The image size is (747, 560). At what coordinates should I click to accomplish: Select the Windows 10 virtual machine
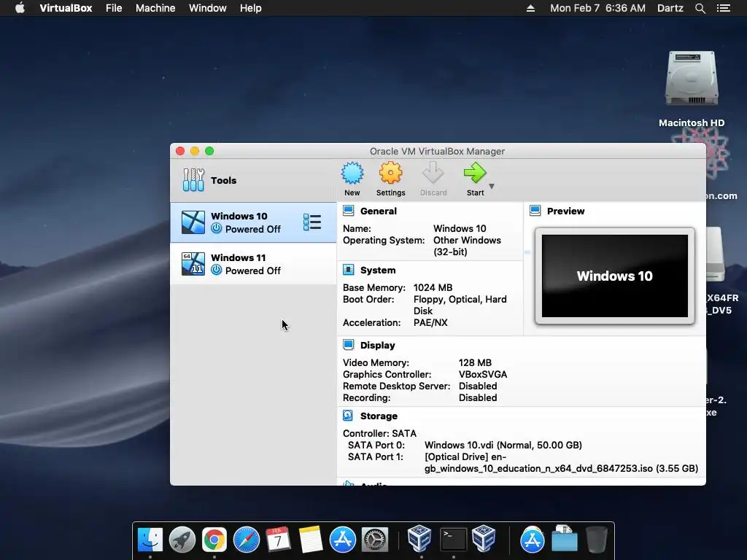253,222
